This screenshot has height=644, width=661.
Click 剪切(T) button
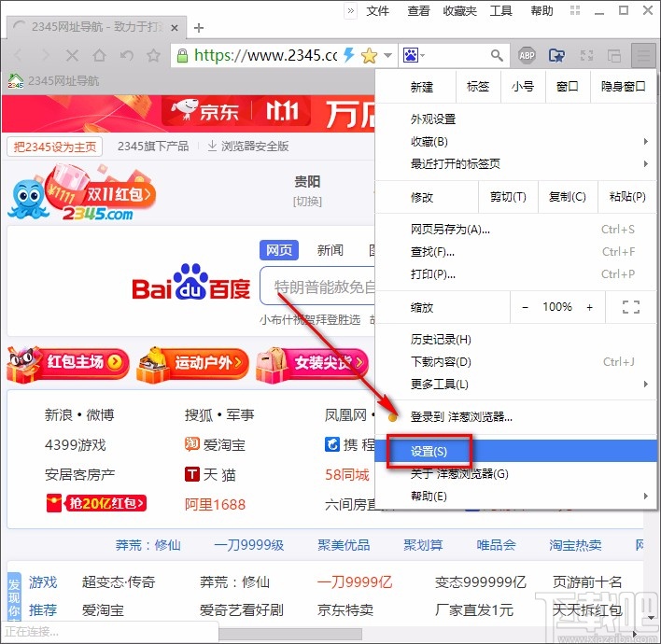coord(508,197)
